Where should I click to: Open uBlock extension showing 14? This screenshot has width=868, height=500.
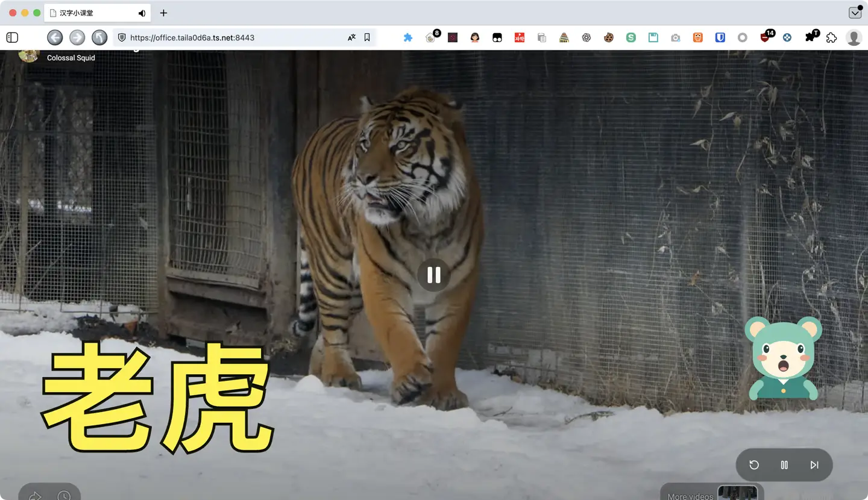(x=766, y=36)
